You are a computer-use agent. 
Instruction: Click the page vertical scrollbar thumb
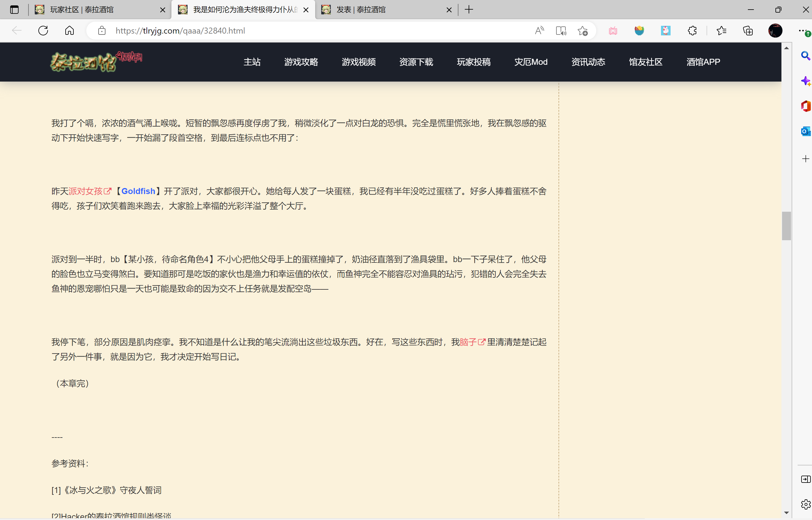click(786, 226)
